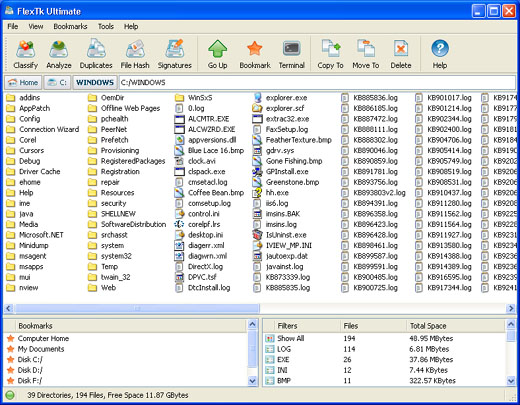Screen dimensions: 520x405
Task: Open the Disk D:/ bookmark
Action: pos(30,370)
